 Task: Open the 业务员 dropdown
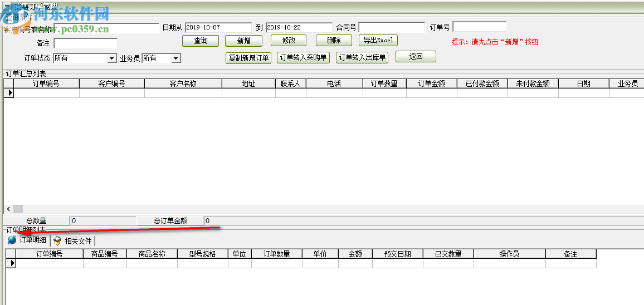pyautogui.click(x=176, y=58)
